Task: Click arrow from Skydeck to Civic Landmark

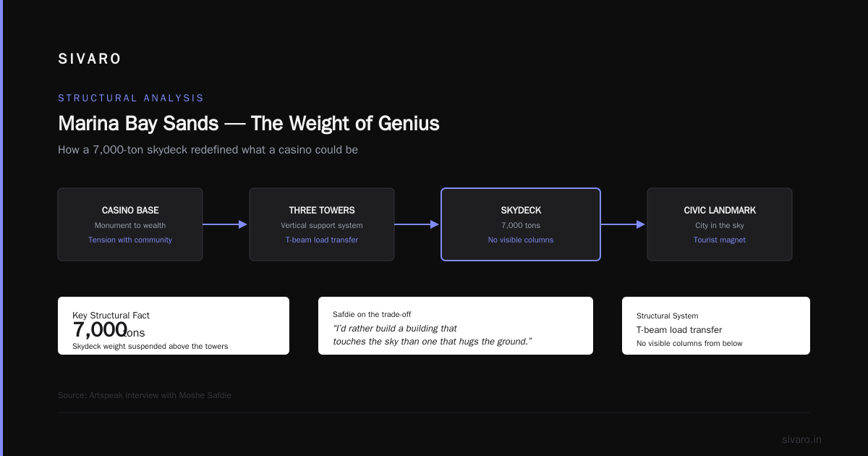Action: point(624,224)
